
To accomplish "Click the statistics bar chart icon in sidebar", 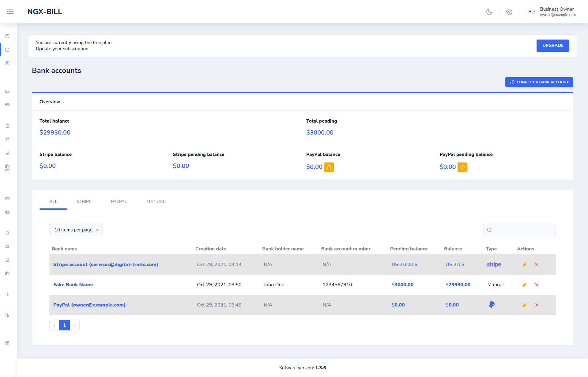I will 7,295.
